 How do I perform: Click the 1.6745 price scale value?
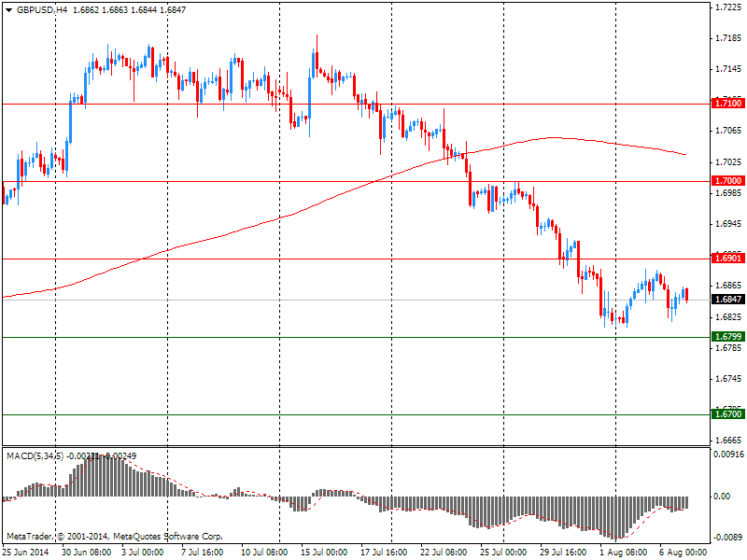click(x=729, y=379)
